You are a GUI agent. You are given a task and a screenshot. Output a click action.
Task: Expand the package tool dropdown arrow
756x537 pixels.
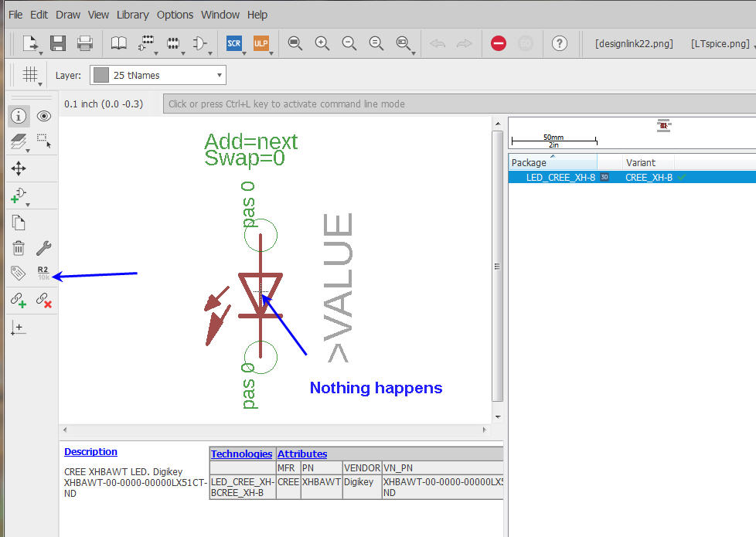coord(182,53)
